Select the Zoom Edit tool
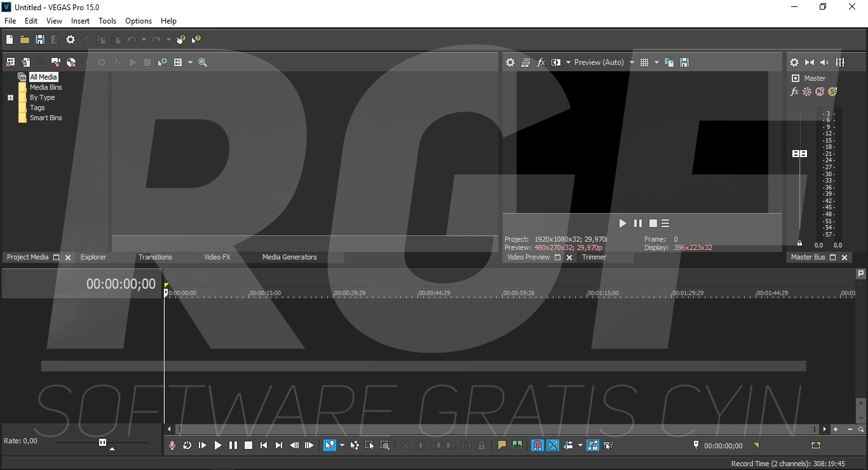 (385, 445)
